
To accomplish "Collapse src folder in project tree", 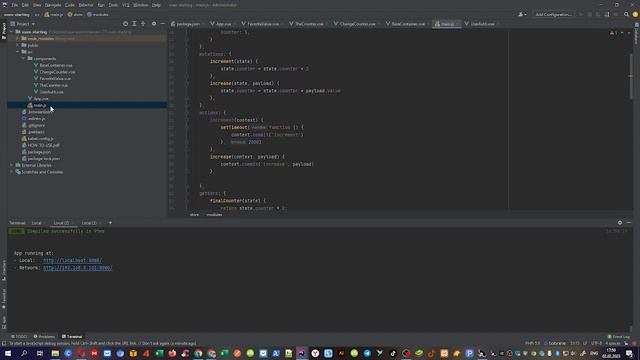I will [x=18, y=52].
